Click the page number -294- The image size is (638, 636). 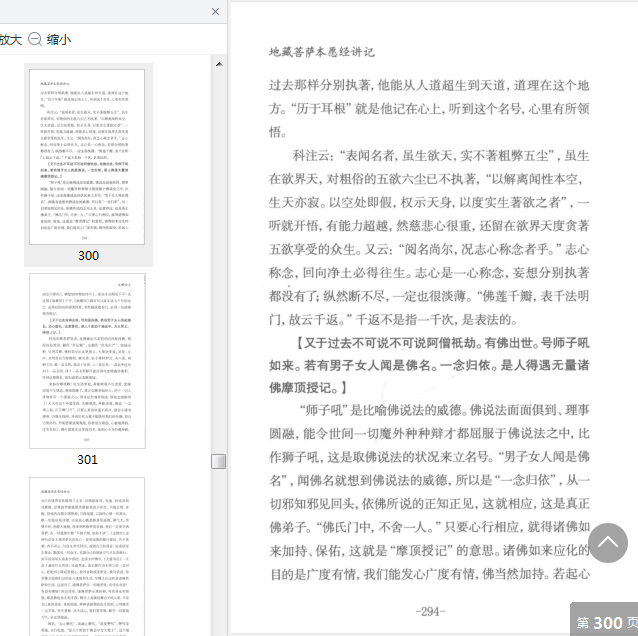[x=430, y=612]
